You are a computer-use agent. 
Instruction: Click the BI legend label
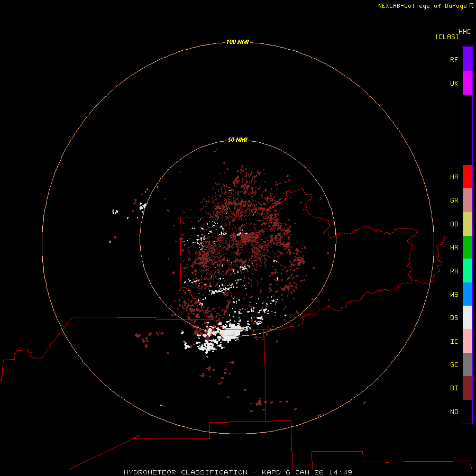(454, 388)
